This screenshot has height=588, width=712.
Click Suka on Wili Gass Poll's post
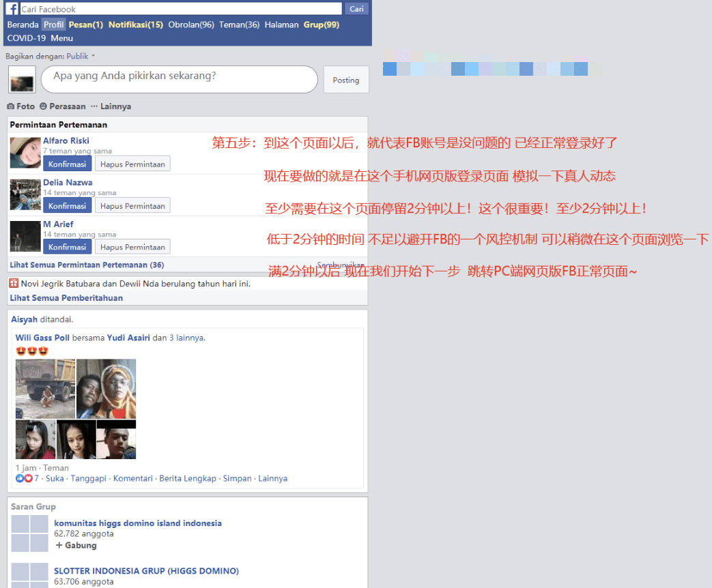point(55,478)
